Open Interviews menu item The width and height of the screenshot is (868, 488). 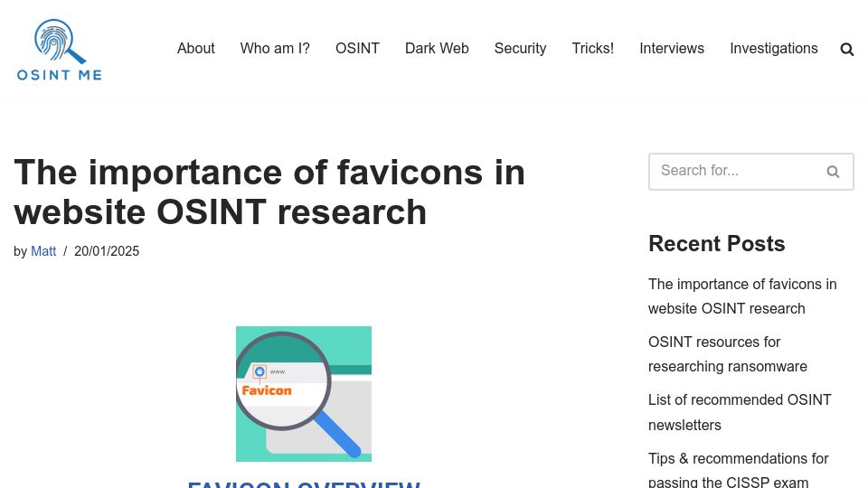672,49
